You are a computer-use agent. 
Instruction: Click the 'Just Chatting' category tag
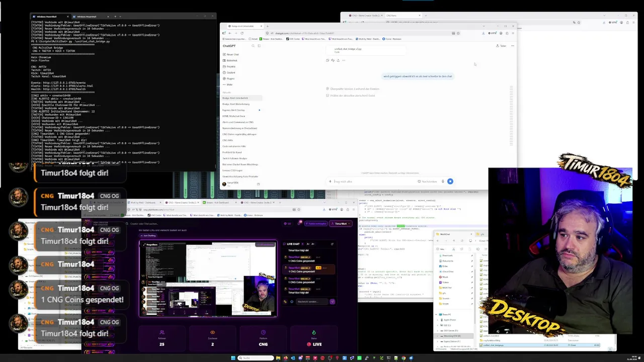point(149,235)
